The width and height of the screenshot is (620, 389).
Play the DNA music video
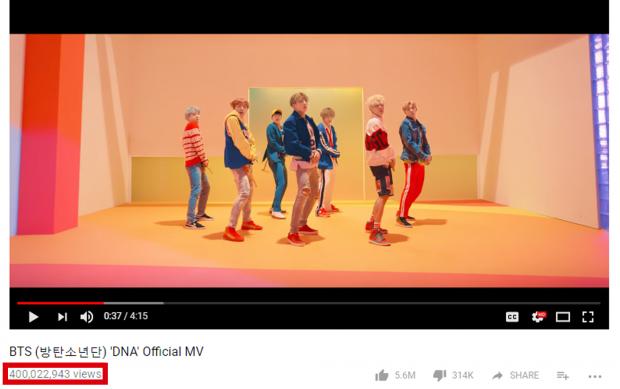[x=33, y=317]
